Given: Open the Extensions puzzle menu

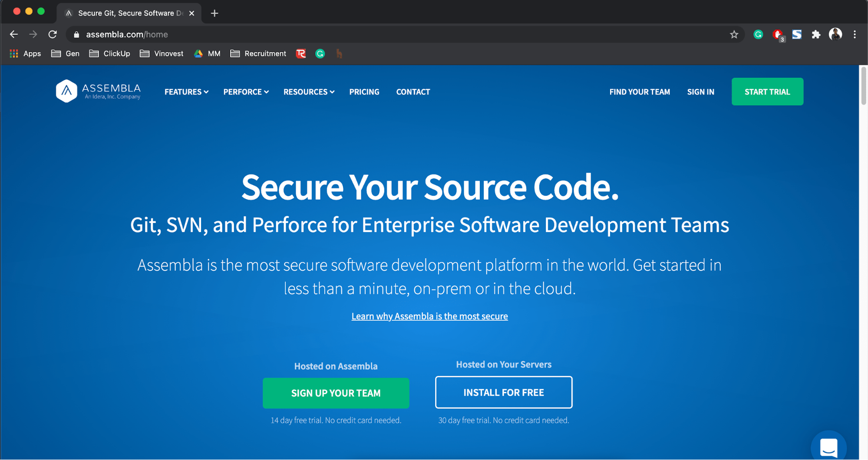Looking at the screenshot, I should point(816,34).
